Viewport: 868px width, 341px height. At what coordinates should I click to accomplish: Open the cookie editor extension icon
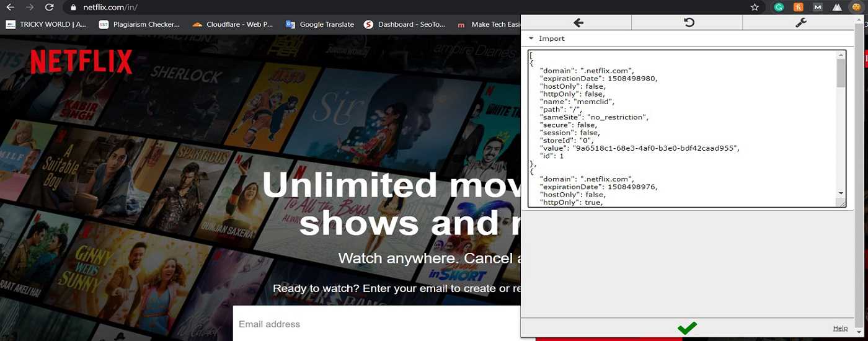coord(856,7)
